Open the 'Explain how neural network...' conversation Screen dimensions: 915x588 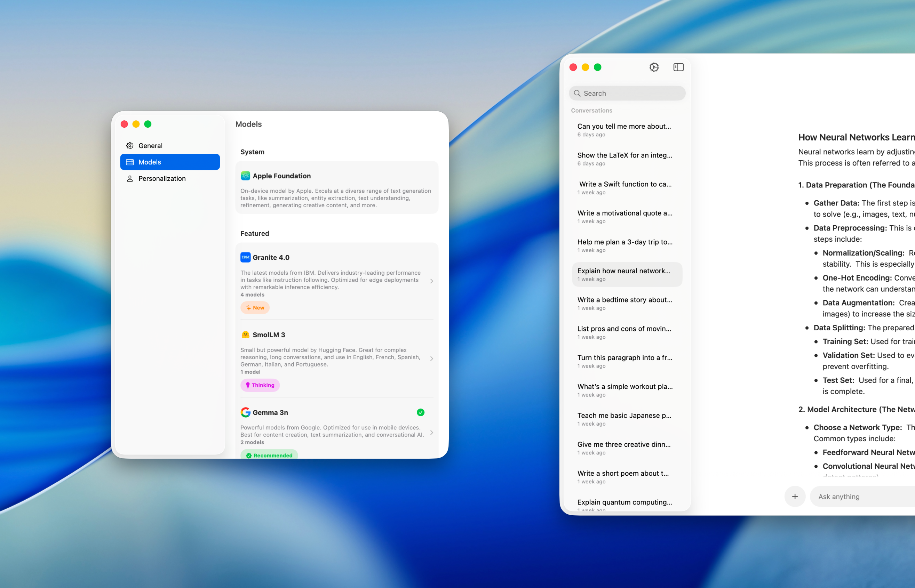[x=626, y=274]
